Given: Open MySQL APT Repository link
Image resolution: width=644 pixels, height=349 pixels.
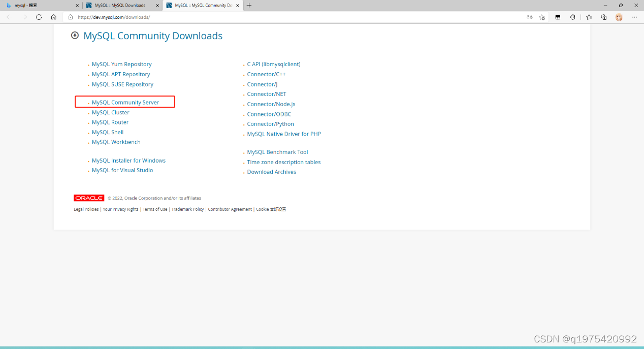Looking at the screenshot, I should coord(121,74).
